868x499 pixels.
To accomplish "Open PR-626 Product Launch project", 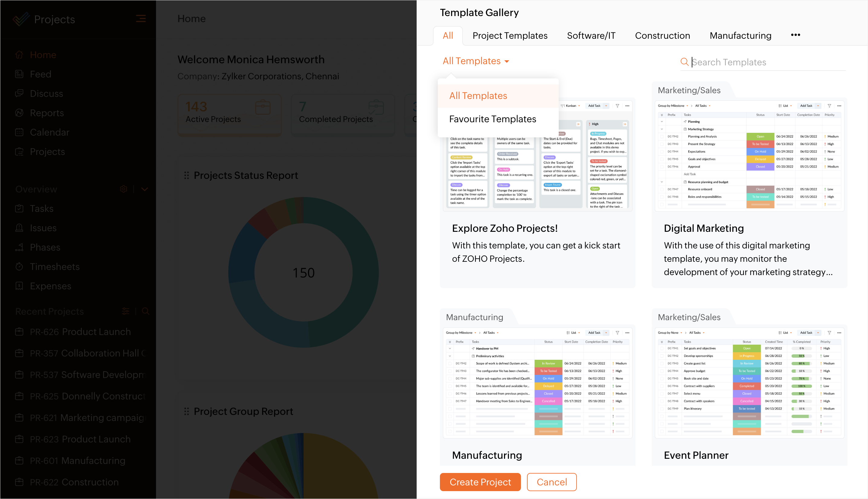I will coord(80,332).
